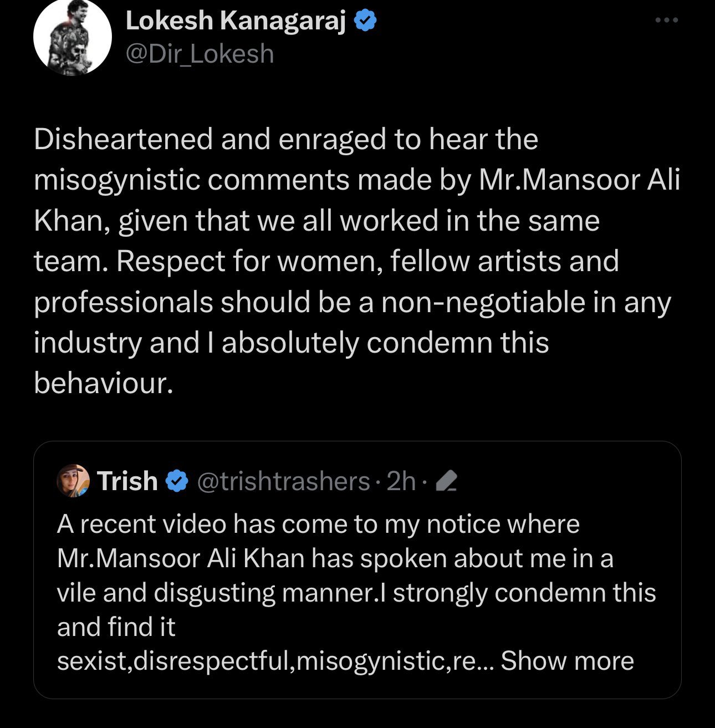Click the verified badge beside Lokesh Kanagaraj
This screenshot has width=715, height=728.
tap(366, 21)
